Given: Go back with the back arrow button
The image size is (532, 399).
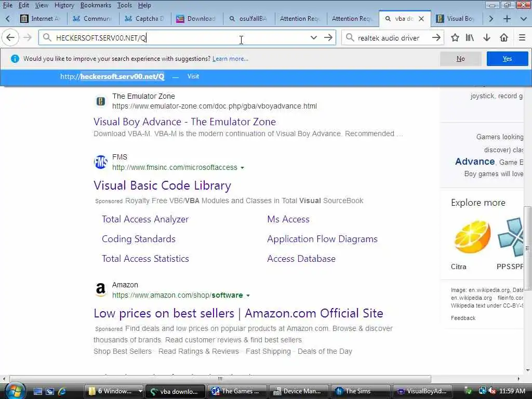Looking at the screenshot, I should point(10,37).
